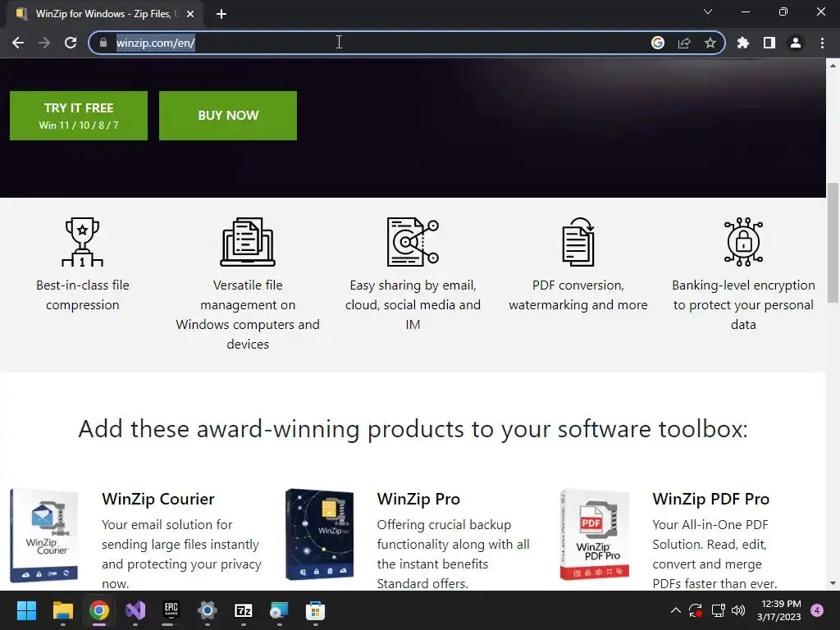
Task: Click 'PDF conversion, watermarking and more' text
Action: coord(578,295)
